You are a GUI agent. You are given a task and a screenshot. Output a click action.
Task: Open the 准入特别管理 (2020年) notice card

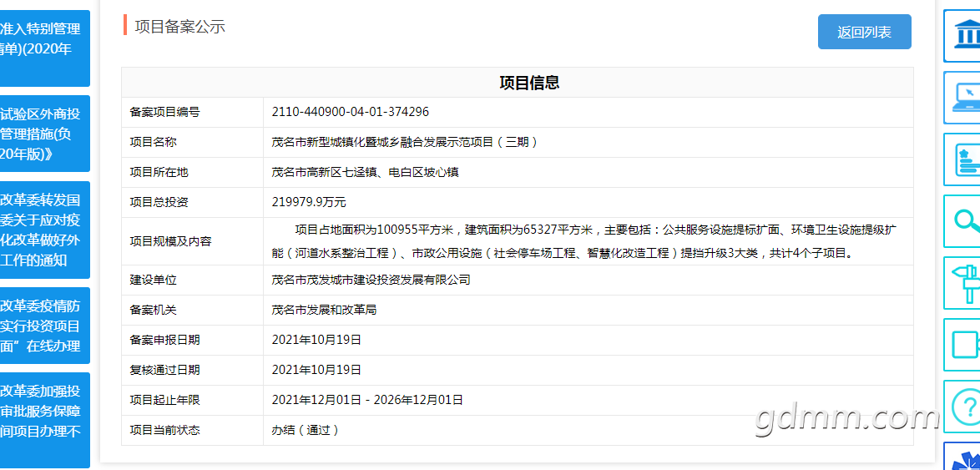tap(44, 48)
